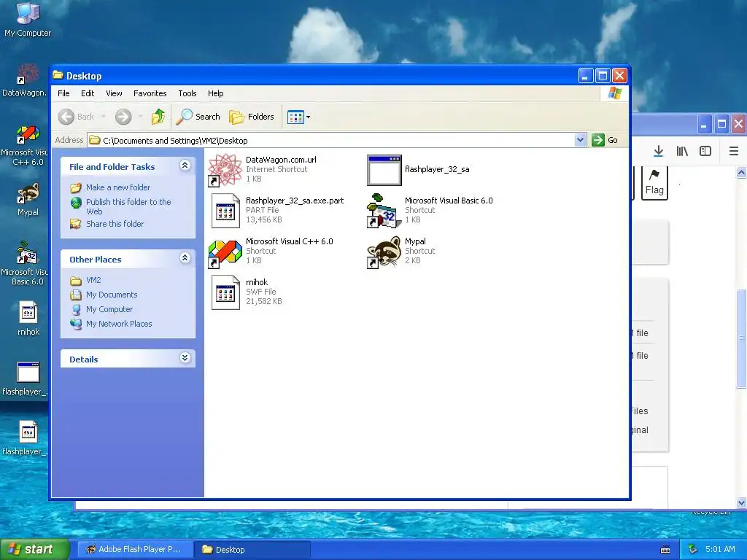Viewport: 747px width, 560px height.
Task: Open the File menu
Action: point(63,93)
